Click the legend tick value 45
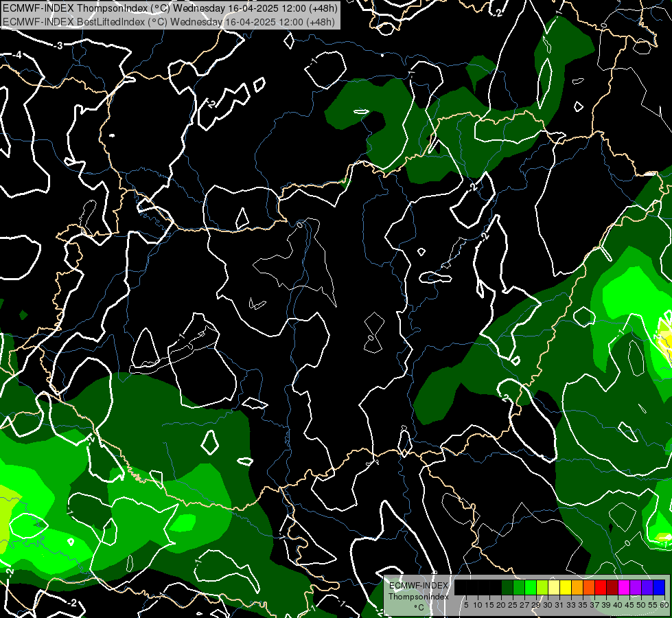Screen dimensions: 672x618 click(629, 605)
